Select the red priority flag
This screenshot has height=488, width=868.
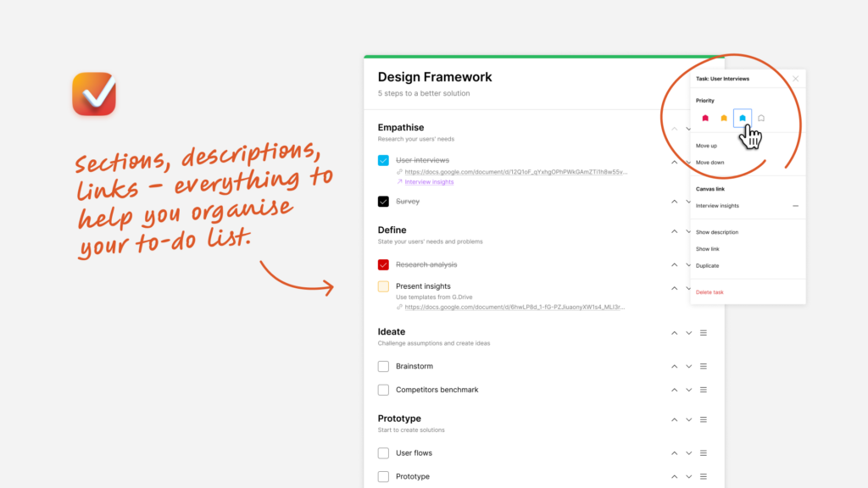(x=705, y=118)
